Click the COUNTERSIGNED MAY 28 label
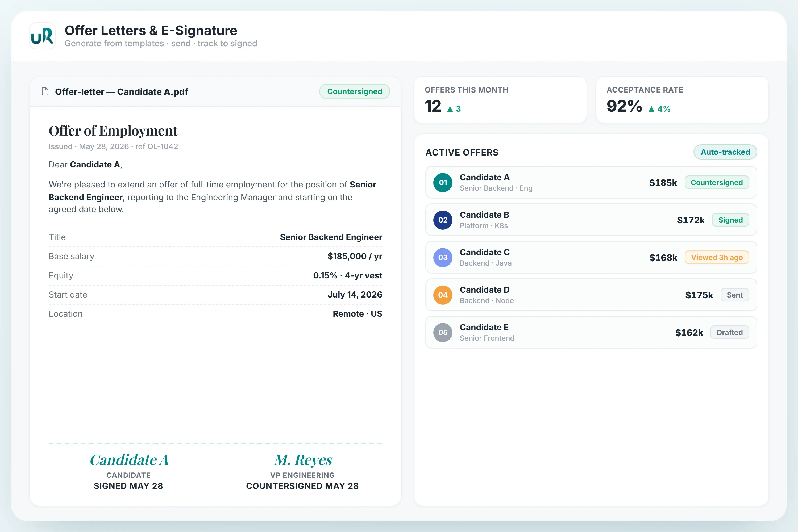The image size is (798, 532). click(x=302, y=486)
